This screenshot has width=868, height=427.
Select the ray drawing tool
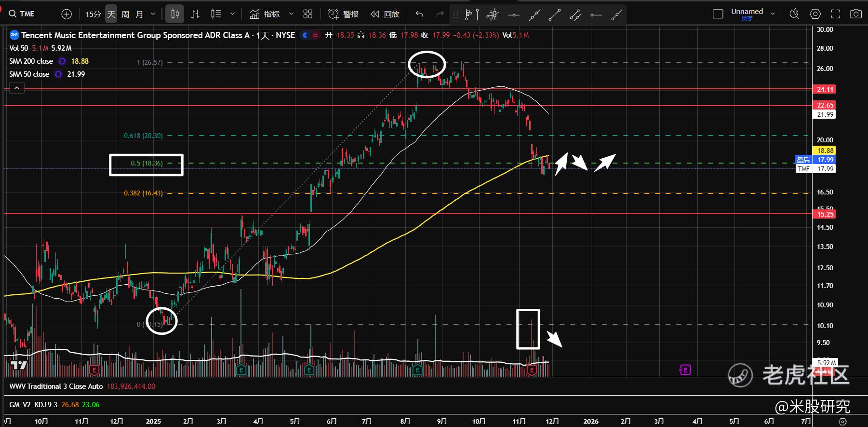pyautogui.click(x=617, y=15)
